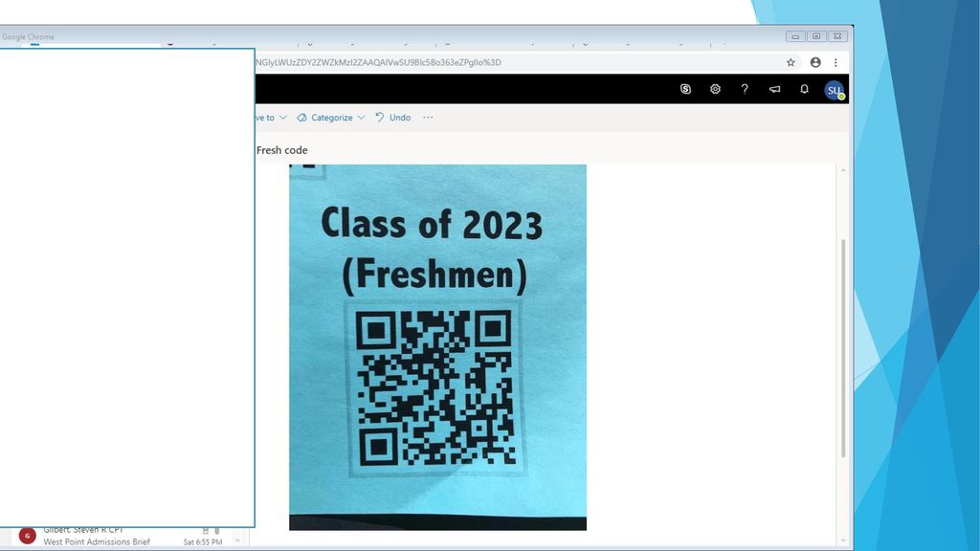Open Outlook settings gear
The image size is (980, 551).
click(715, 89)
